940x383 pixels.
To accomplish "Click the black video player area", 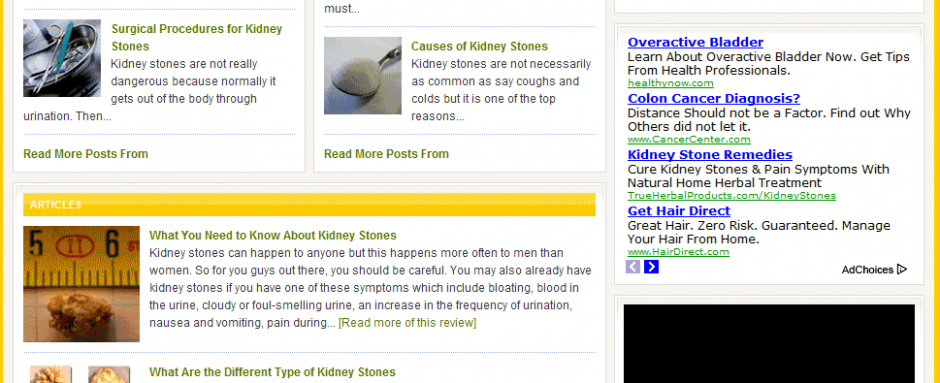I will pyautogui.click(x=769, y=343).
